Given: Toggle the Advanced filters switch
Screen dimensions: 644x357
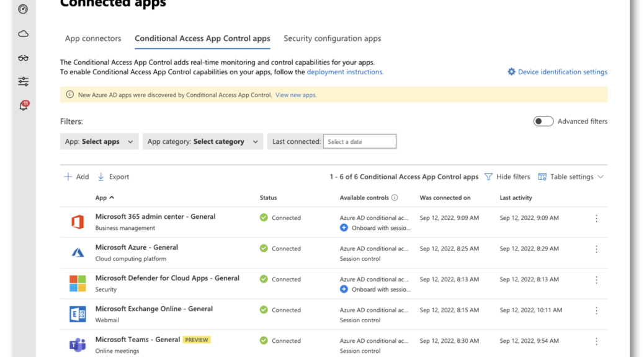Looking at the screenshot, I should (x=543, y=121).
